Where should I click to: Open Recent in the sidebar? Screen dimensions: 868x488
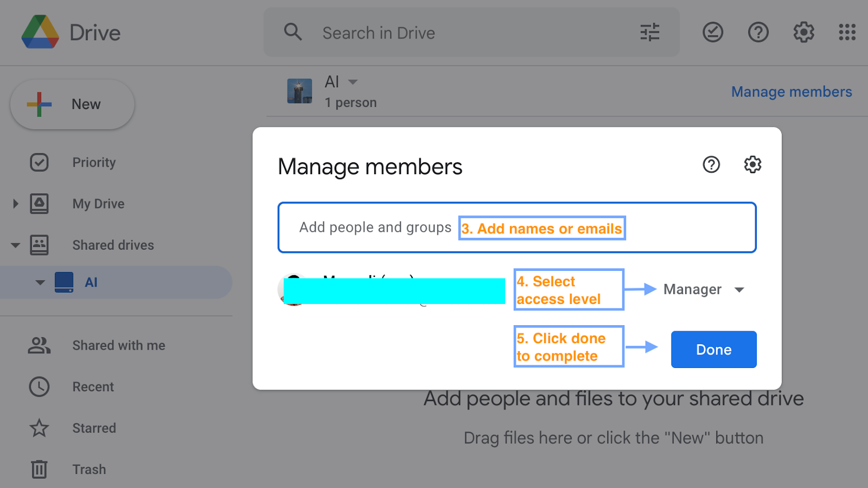pos(93,386)
